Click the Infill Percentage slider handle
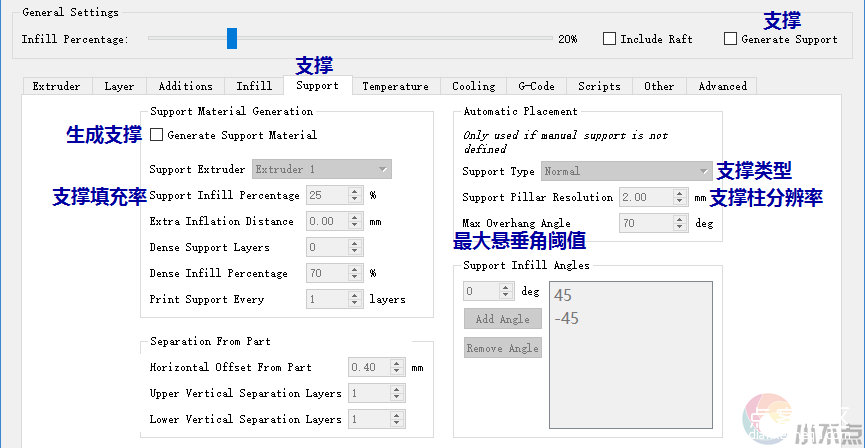The image size is (865, 448). click(x=232, y=39)
